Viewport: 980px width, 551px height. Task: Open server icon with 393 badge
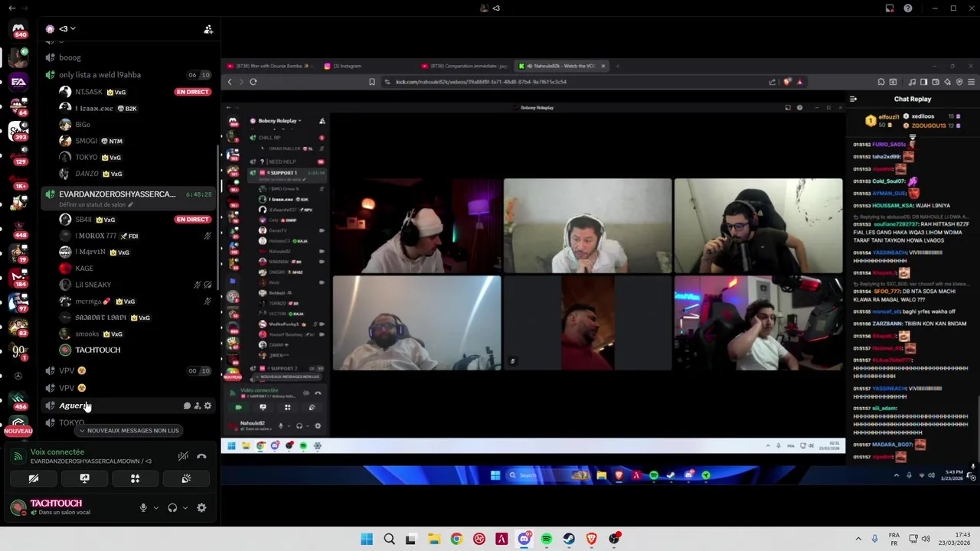[18, 131]
